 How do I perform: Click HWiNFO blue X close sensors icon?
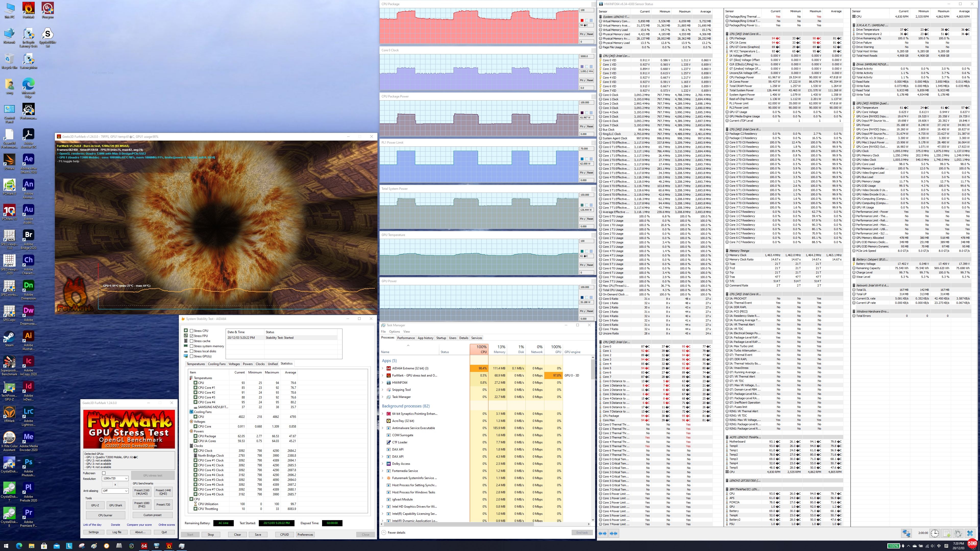click(970, 533)
